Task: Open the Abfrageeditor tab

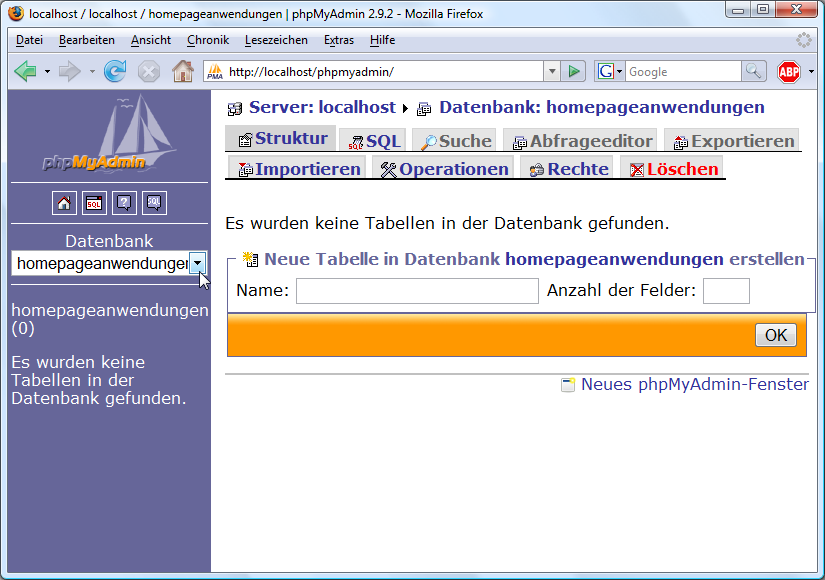Action: tap(580, 141)
